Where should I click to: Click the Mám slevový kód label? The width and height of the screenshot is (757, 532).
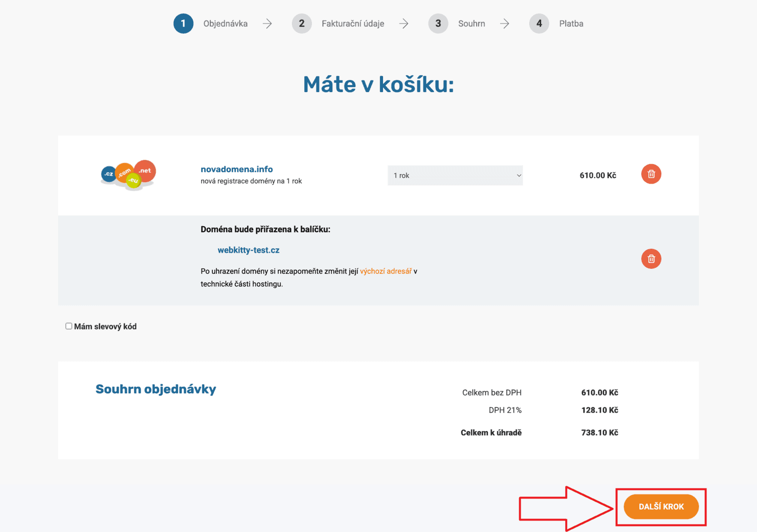click(x=105, y=326)
